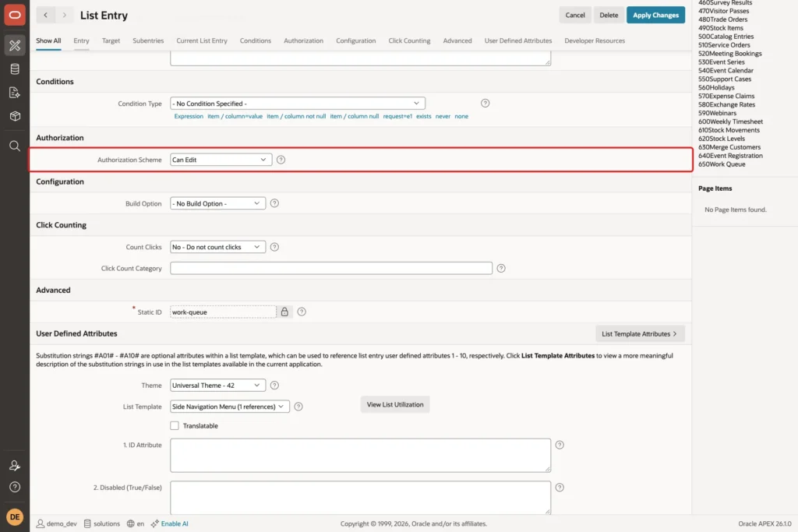
Task: Open the Condition Type dropdown
Action: [298, 104]
